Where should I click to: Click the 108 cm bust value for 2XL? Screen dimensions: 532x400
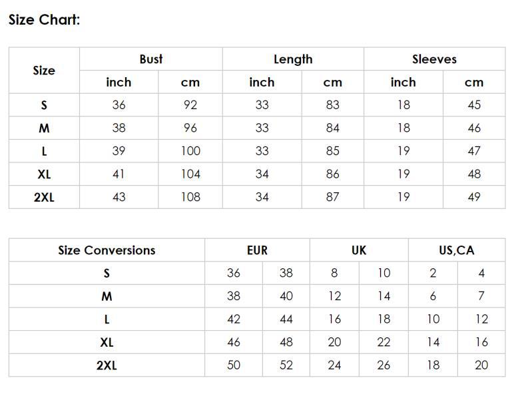click(x=190, y=197)
